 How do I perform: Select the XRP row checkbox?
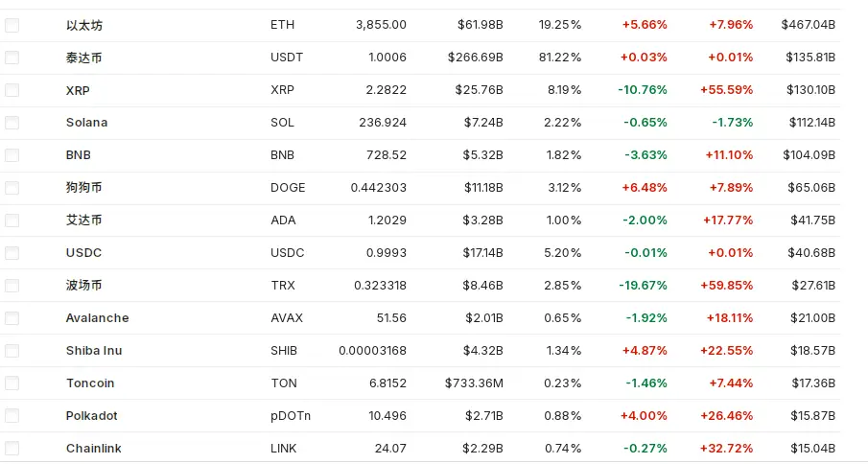point(12,90)
